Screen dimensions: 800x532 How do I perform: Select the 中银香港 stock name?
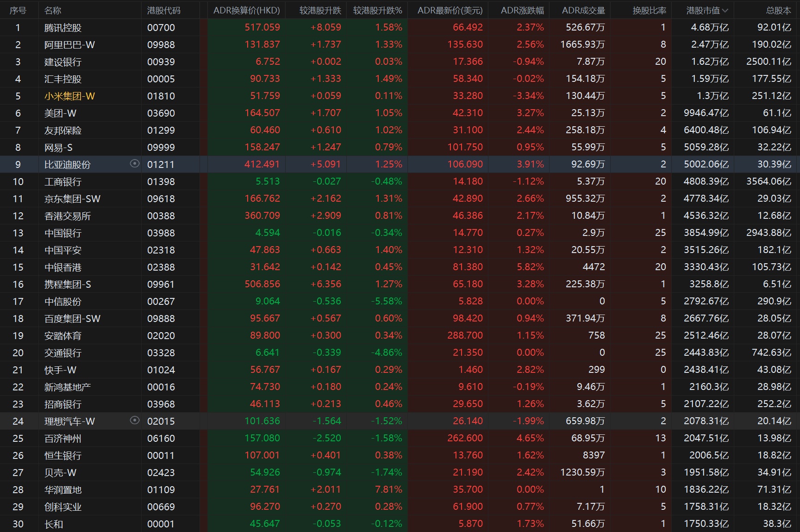point(63,267)
